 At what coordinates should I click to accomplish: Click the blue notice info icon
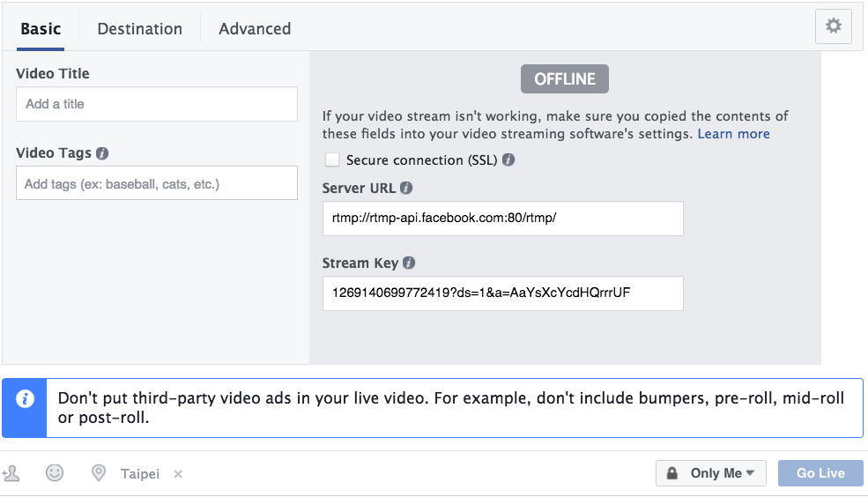25,399
